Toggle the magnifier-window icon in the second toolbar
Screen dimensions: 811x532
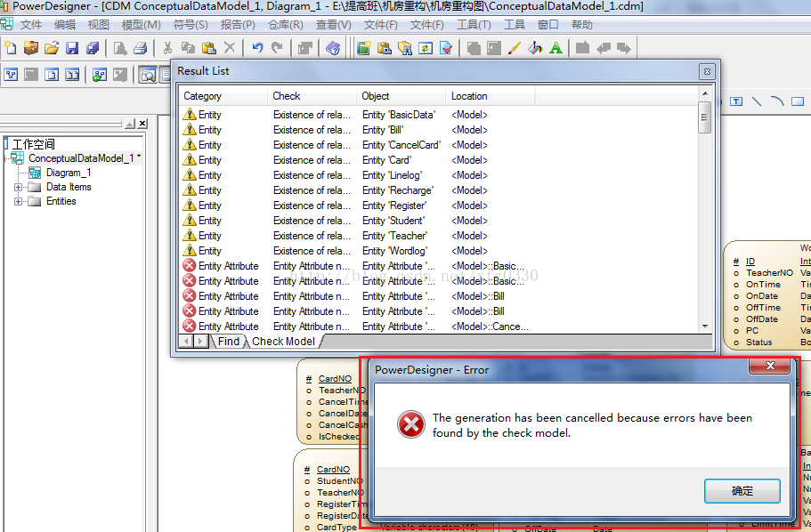(x=148, y=75)
